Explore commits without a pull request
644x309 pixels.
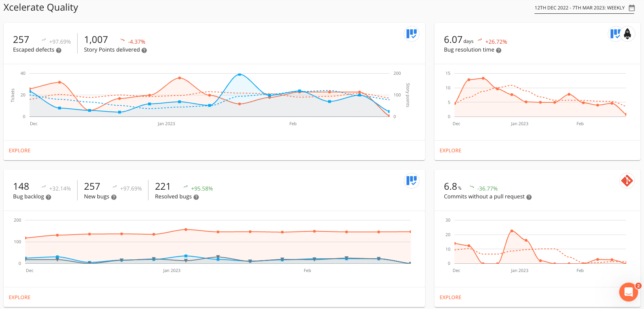click(x=450, y=298)
